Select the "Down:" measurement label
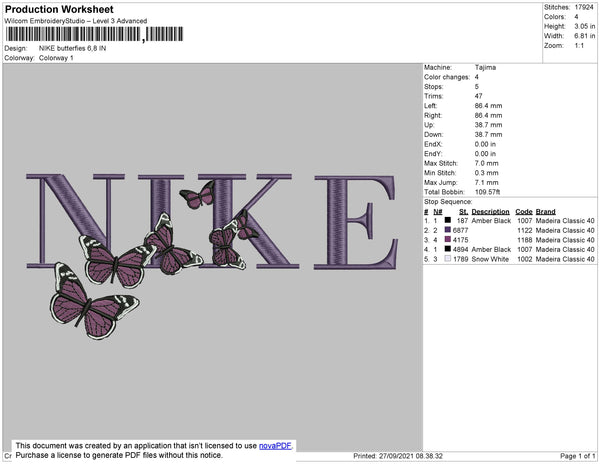The width and height of the screenshot is (600, 464). pyautogui.click(x=434, y=134)
